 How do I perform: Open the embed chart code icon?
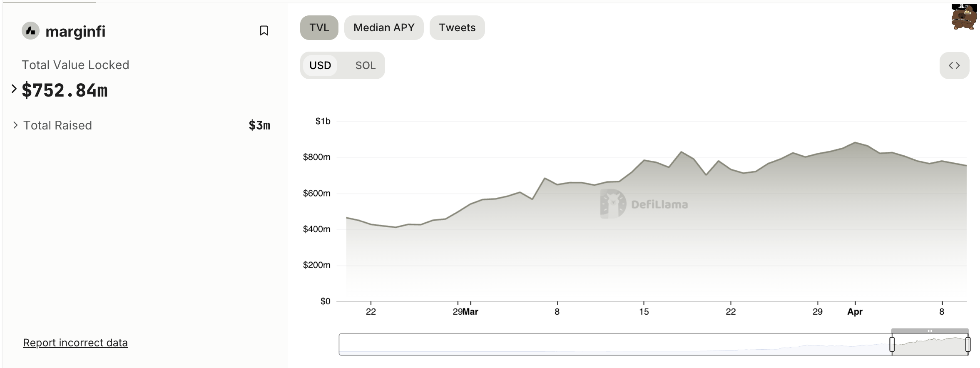[x=954, y=65]
